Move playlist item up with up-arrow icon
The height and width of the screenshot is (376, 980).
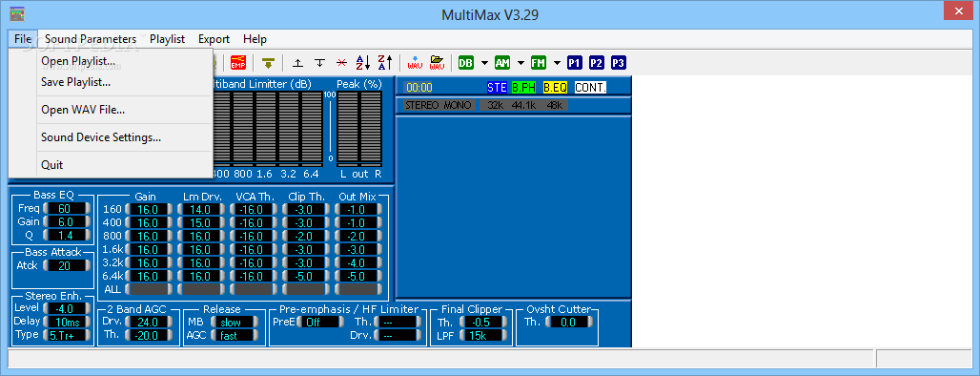click(x=298, y=63)
